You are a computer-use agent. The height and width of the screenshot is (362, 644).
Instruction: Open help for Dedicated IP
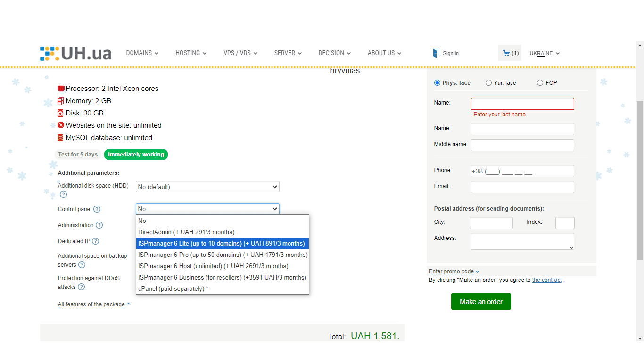(x=95, y=241)
